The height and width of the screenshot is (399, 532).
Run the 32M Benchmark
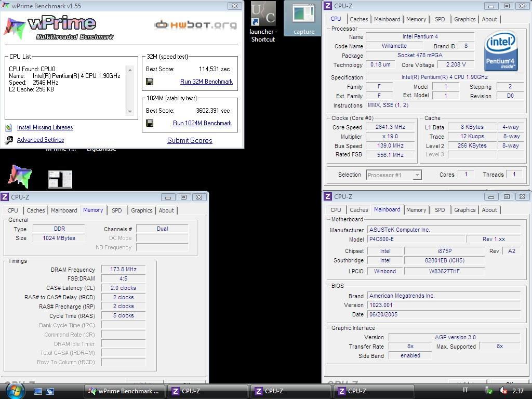206,82
